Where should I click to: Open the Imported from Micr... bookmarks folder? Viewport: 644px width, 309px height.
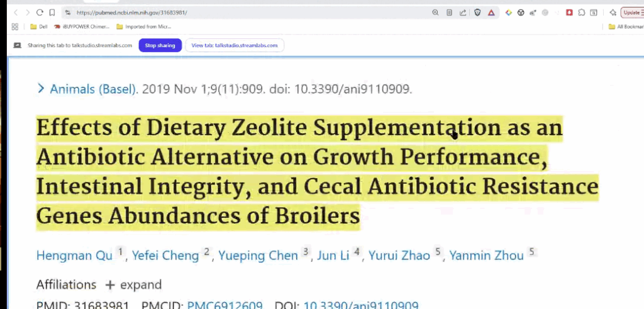click(144, 26)
